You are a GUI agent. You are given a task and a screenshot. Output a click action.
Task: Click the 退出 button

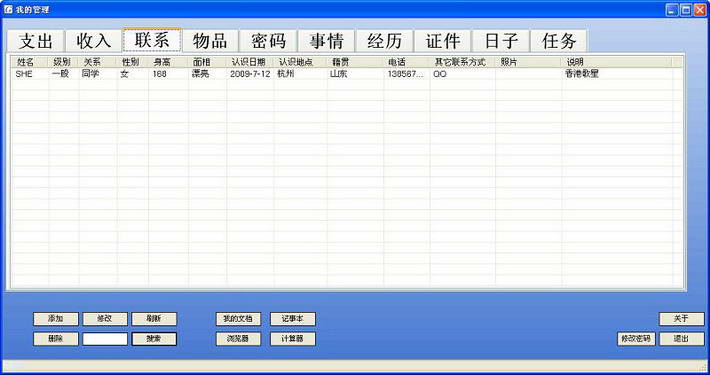tap(681, 339)
